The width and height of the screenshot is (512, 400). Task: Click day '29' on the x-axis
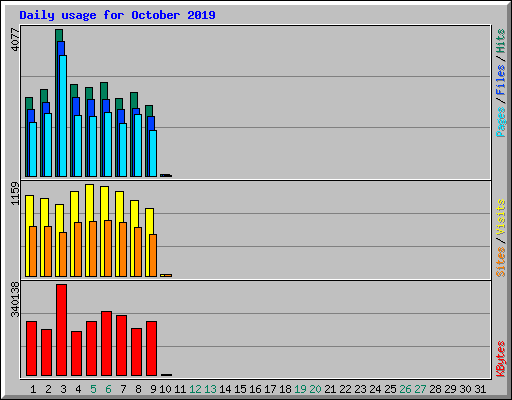coord(450,389)
